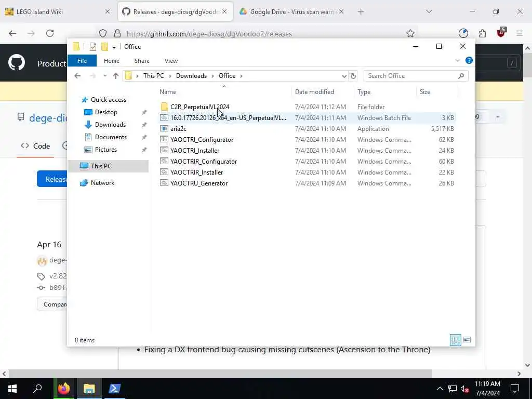The width and height of the screenshot is (532, 399).
Task: Click the Search Office magnifier icon
Action: (x=461, y=76)
